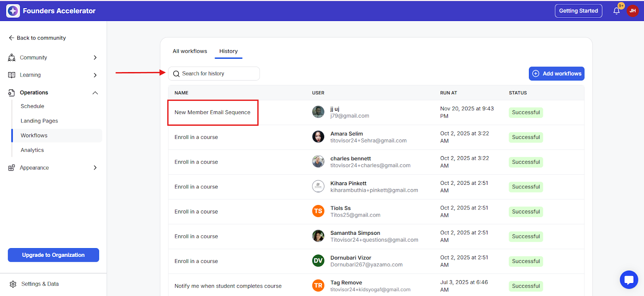
Task: Click the Community people icon
Action: (x=12, y=58)
